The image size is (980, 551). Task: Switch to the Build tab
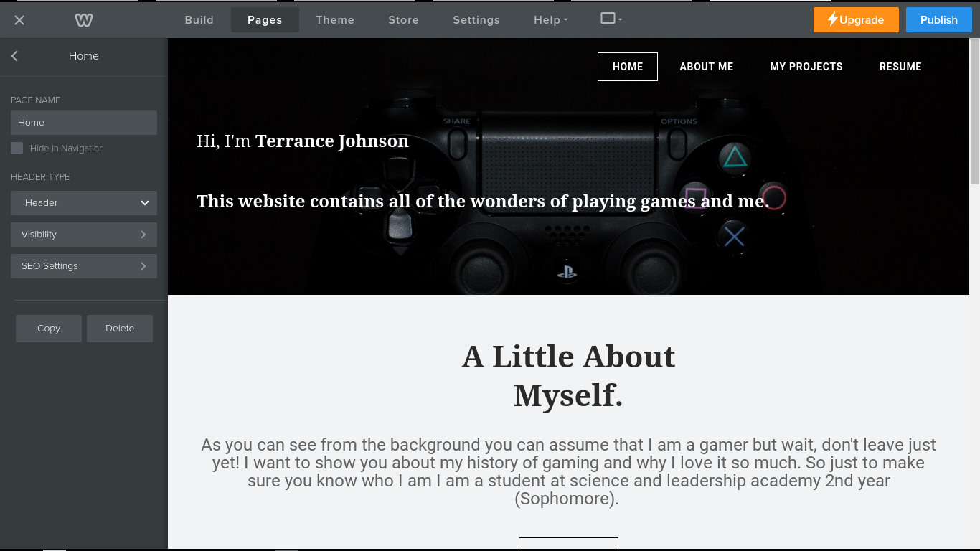click(x=199, y=20)
